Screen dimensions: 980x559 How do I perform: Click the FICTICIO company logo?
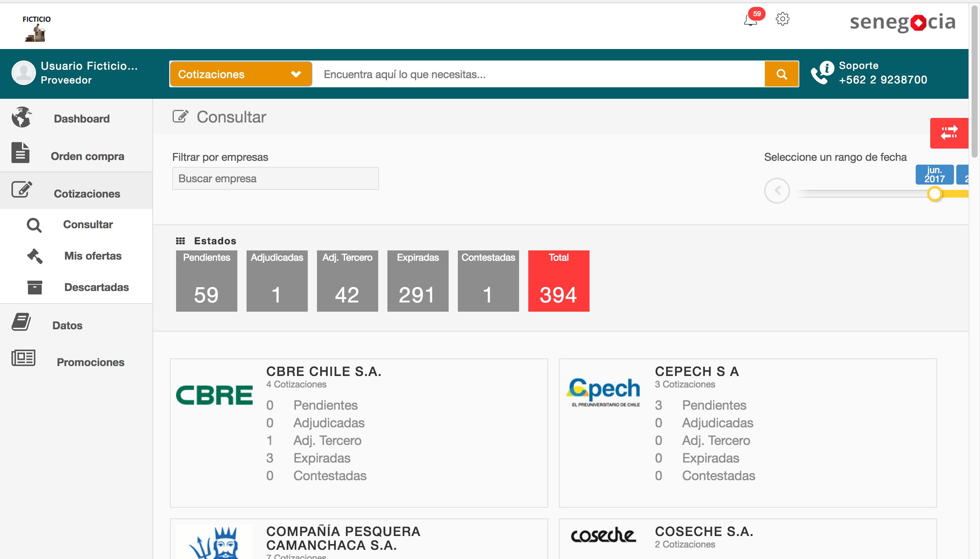[x=36, y=28]
